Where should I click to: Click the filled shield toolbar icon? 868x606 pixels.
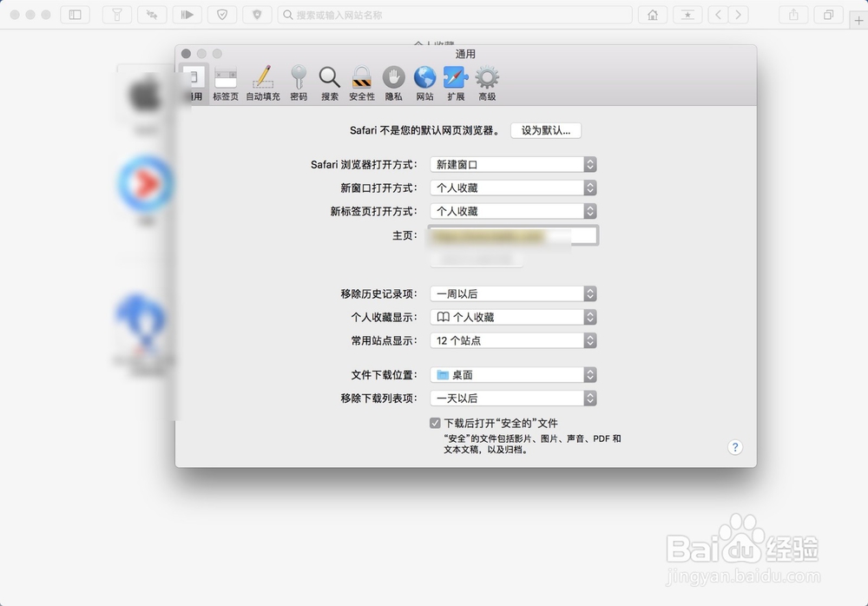tap(257, 15)
